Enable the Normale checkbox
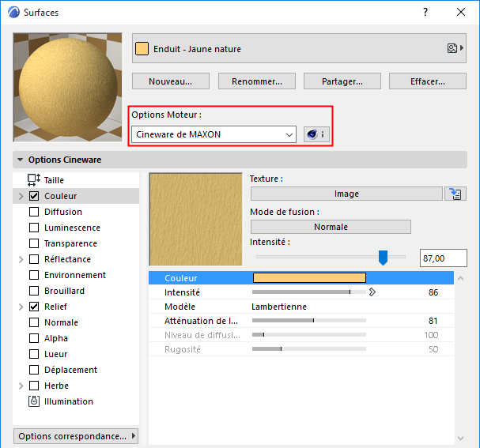 click(x=34, y=322)
